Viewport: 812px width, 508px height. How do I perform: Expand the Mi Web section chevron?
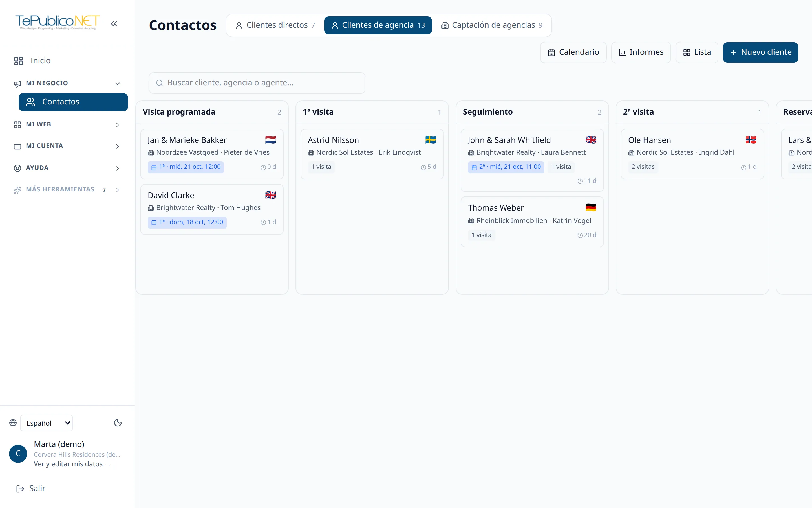(x=118, y=125)
